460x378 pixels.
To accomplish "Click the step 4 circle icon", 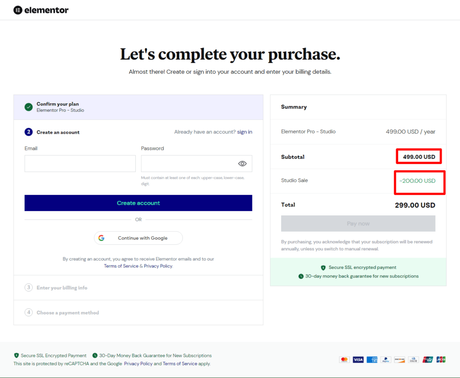I will (29, 312).
